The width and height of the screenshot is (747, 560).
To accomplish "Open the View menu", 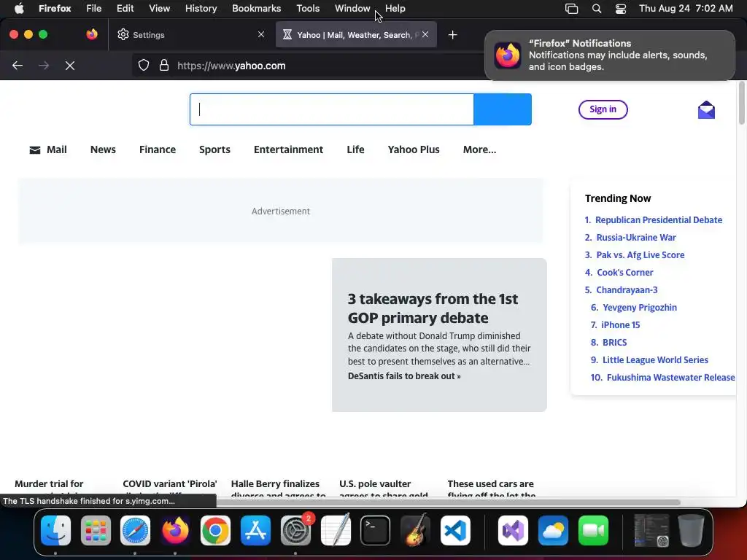I will [x=159, y=9].
